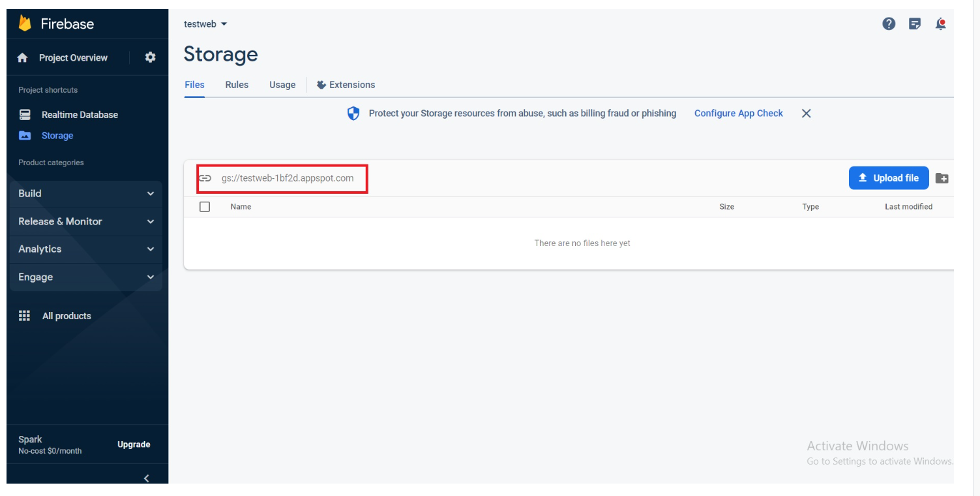
Task: Click the Project shortcuts label
Action: pyautogui.click(x=48, y=90)
